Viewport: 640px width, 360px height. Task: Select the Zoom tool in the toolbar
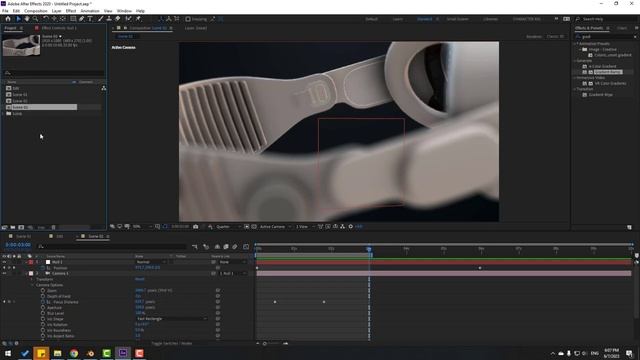36,19
